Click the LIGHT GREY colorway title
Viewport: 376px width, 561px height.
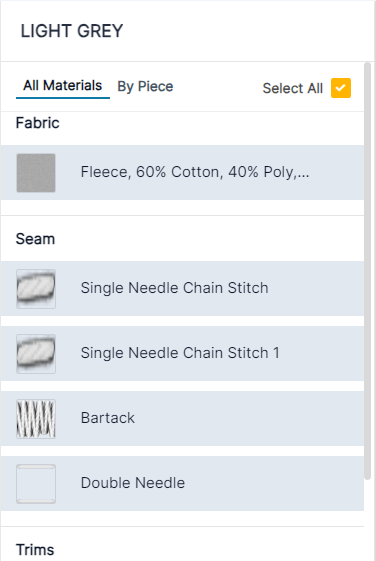tap(72, 31)
